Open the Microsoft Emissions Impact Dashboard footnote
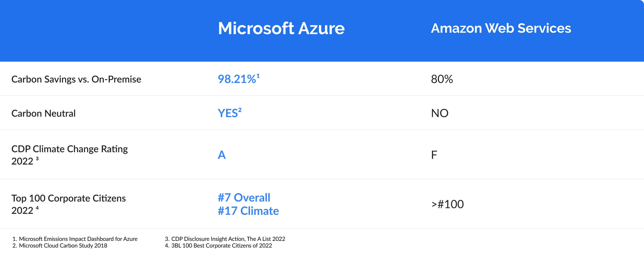The height and width of the screenshot is (257, 644). [x=75, y=239]
